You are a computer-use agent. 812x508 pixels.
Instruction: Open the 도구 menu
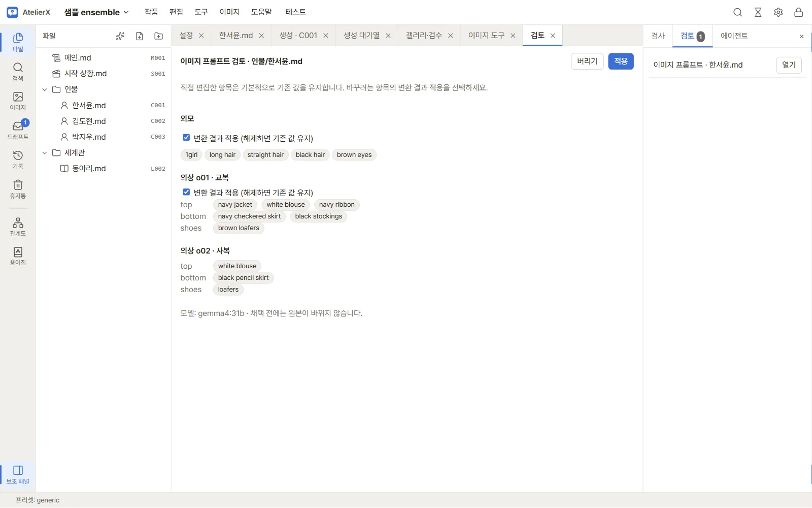click(201, 12)
